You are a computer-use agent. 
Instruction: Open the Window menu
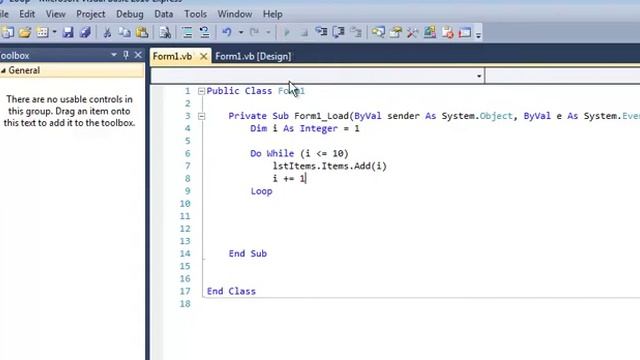[x=235, y=14]
